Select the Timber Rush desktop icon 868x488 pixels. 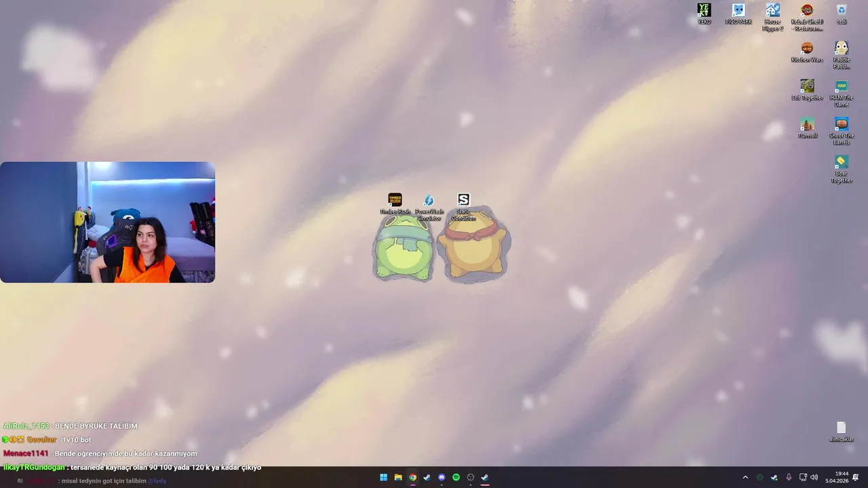[395, 204]
